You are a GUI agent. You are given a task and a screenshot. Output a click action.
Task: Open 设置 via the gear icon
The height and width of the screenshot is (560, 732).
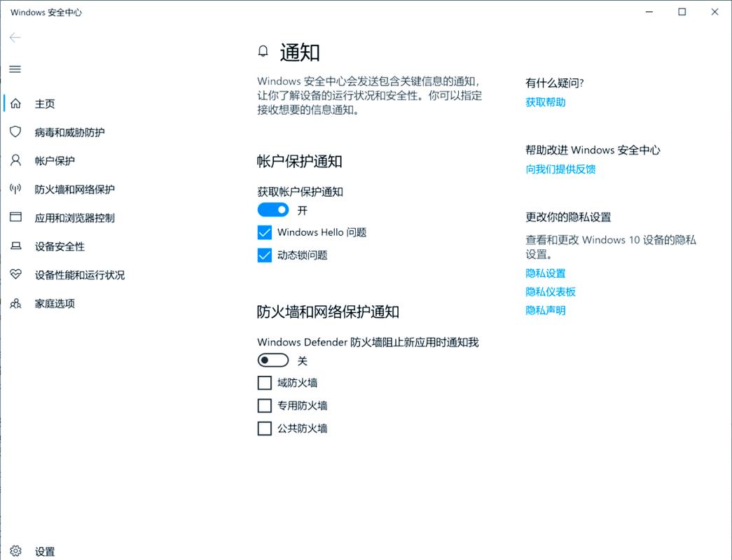pos(15,551)
